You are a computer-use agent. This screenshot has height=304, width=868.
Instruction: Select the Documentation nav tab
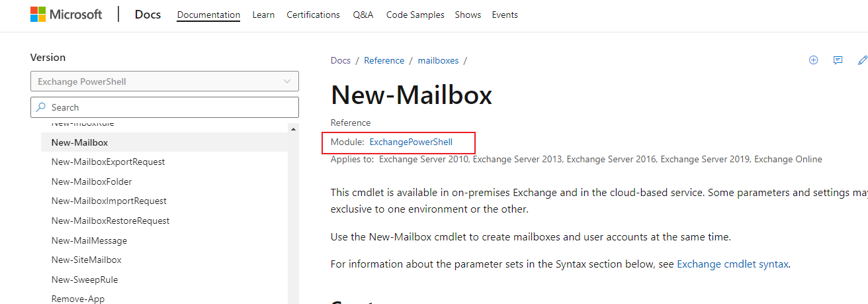tap(208, 15)
